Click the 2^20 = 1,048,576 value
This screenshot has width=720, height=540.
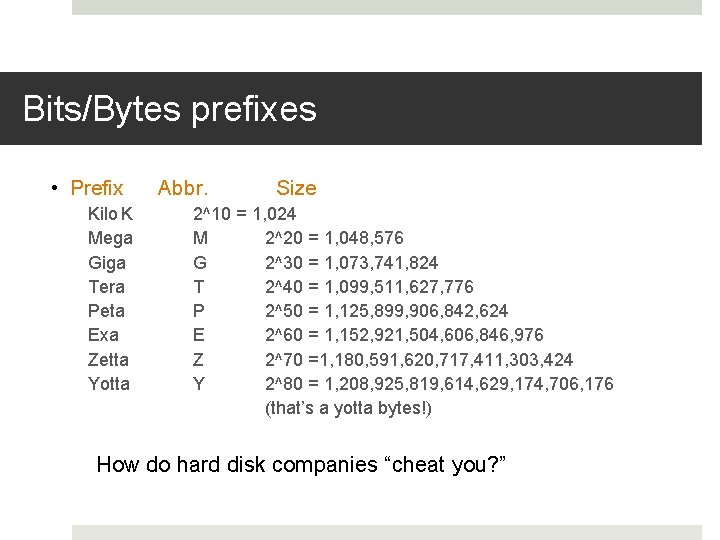[x=334, y=238]
